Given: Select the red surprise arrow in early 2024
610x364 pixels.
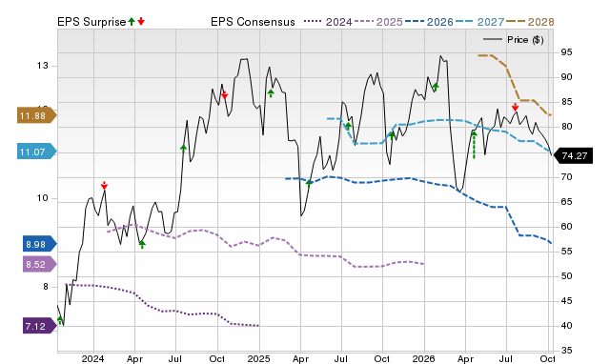Looking at the screenshot, I should coord(104,186).
